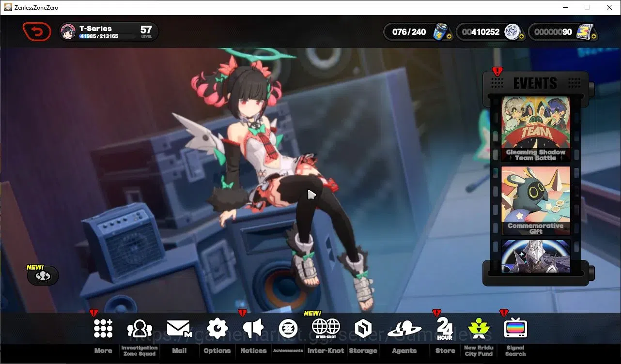This screenshot has width=621, height=364.
Task: Open the armored knight event thumbnail
Action: click(536, 257)
